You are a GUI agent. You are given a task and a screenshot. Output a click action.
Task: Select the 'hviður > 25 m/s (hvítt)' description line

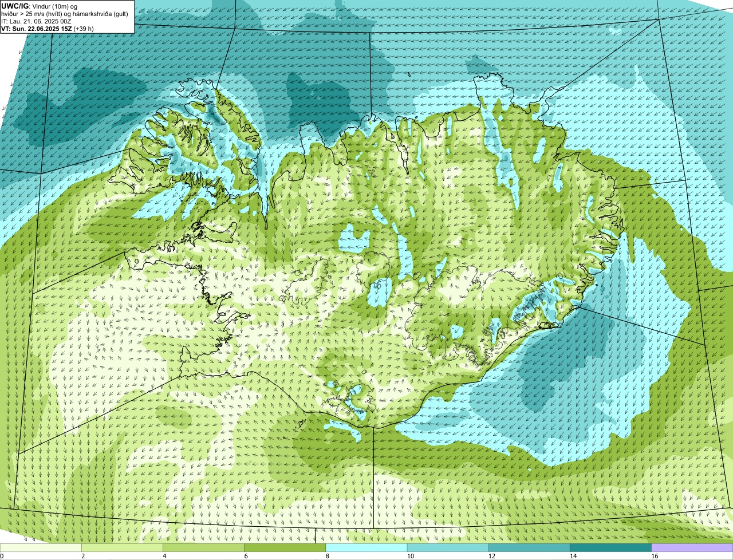click(65, 14)
